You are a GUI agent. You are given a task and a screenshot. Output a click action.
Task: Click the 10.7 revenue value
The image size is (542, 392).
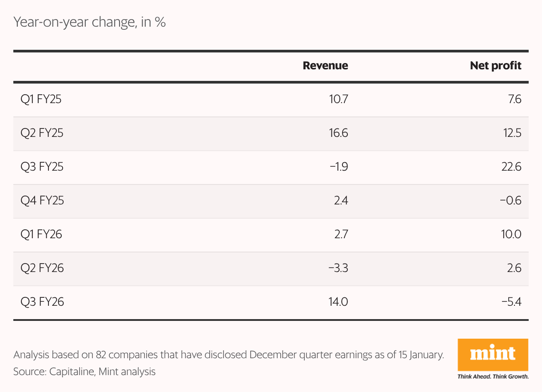338,99
